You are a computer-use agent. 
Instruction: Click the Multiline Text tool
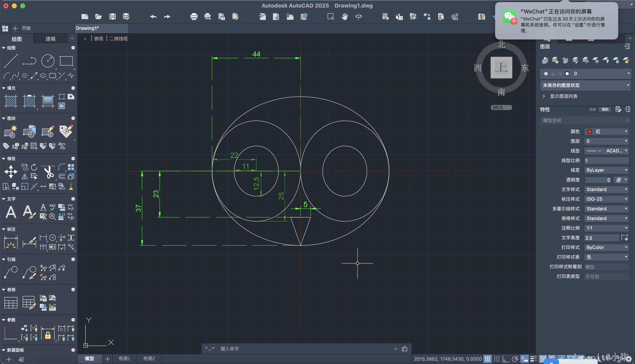(x=11, y=212)
